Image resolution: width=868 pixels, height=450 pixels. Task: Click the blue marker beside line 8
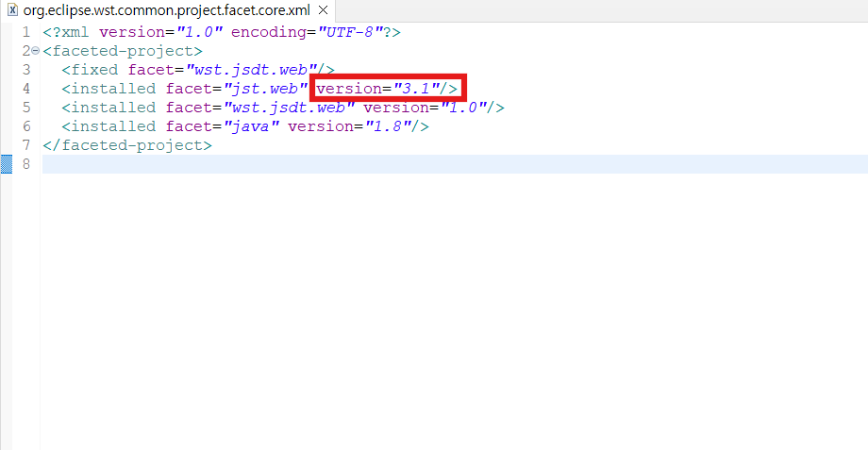6,164
